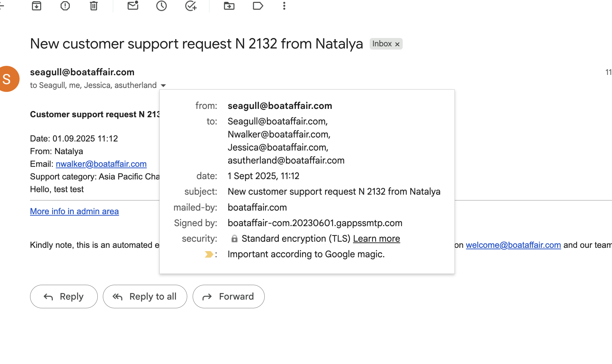The image size is (612, 364).
Task: Add email to Tasks
Action: tap(190, 6)
